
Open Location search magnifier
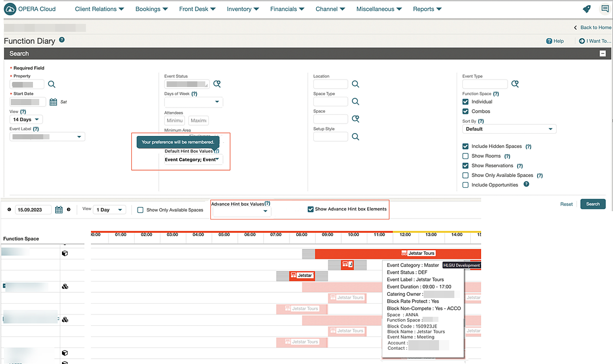point(355,84)
